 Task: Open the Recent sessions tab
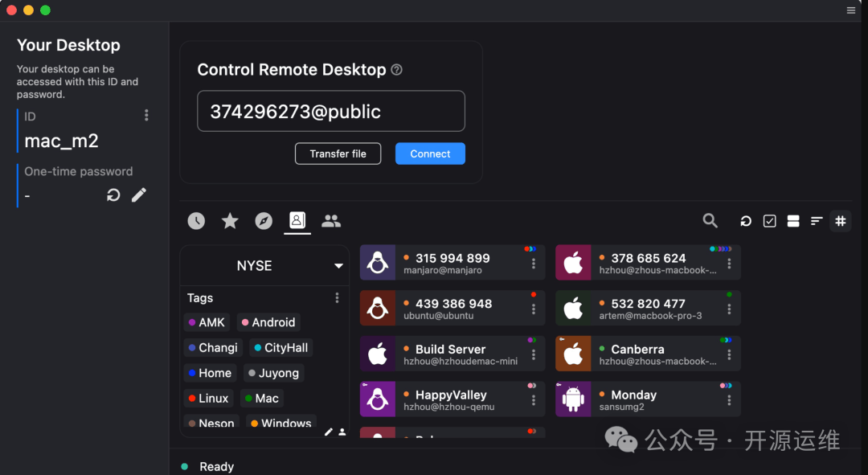pyautogui.click(x=196, y=221)
